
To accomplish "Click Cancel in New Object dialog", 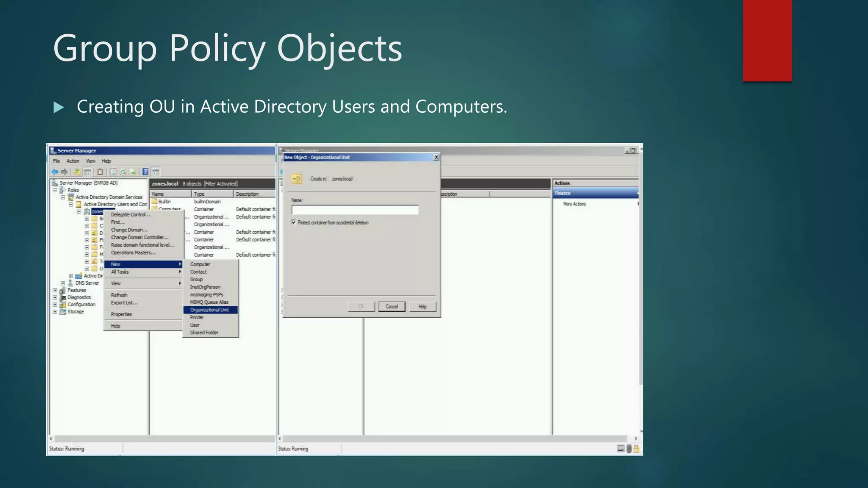I will pos(392,307).
